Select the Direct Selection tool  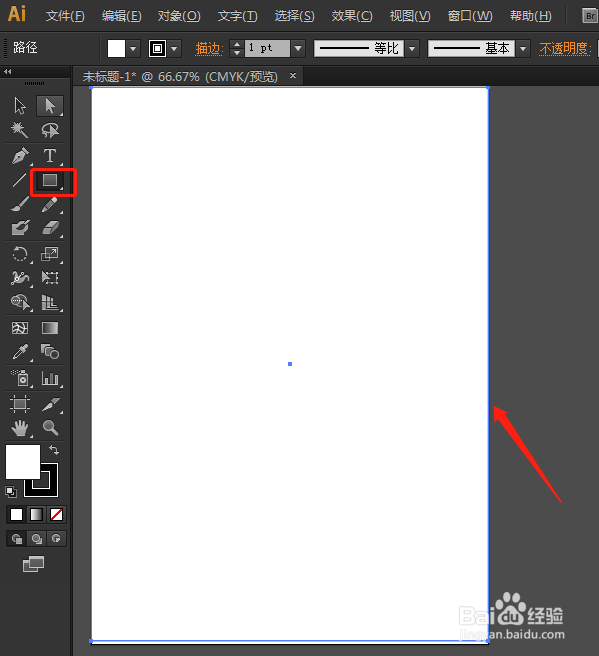[x=50, y=106]
